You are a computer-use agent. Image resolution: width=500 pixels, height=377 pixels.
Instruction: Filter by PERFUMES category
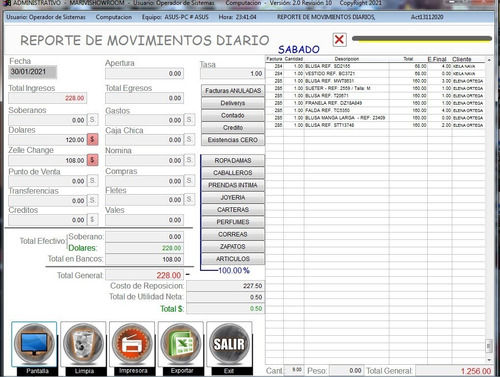(x=233, y=222)
